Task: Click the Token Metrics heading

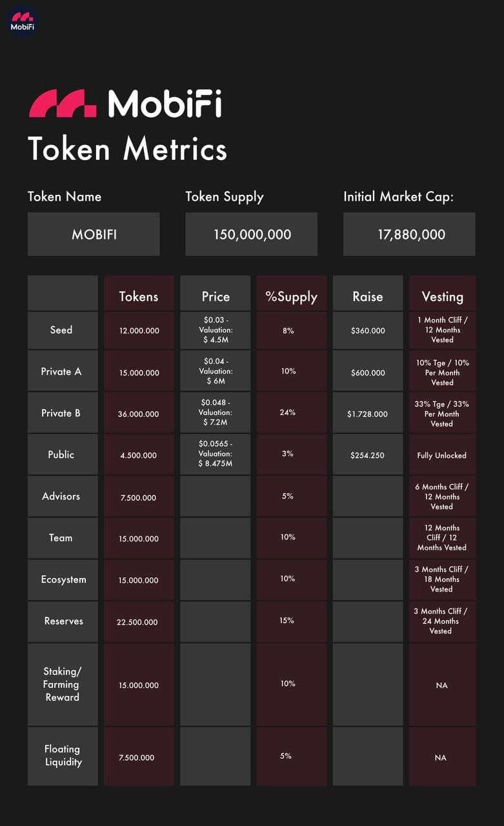Action: click(127, 149)
